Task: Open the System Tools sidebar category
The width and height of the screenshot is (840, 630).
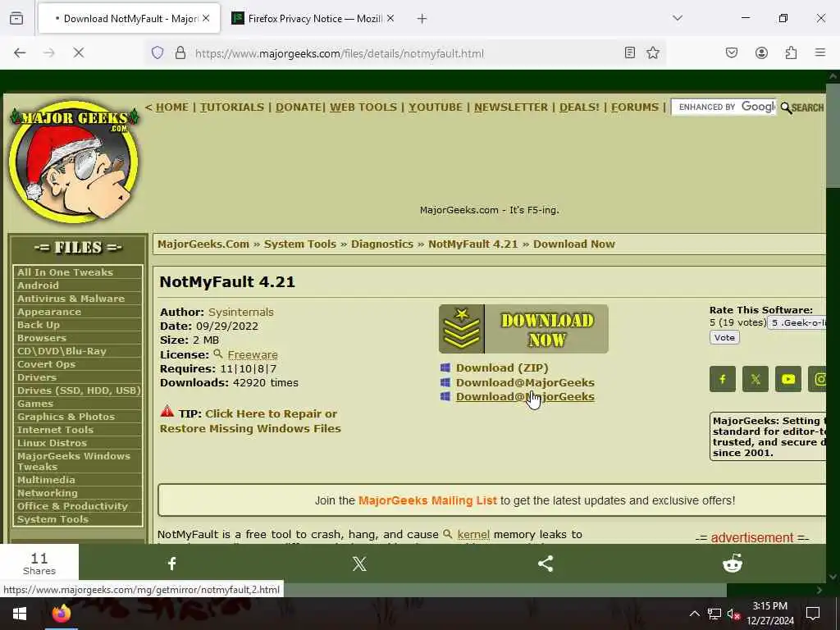Action: 52,519
